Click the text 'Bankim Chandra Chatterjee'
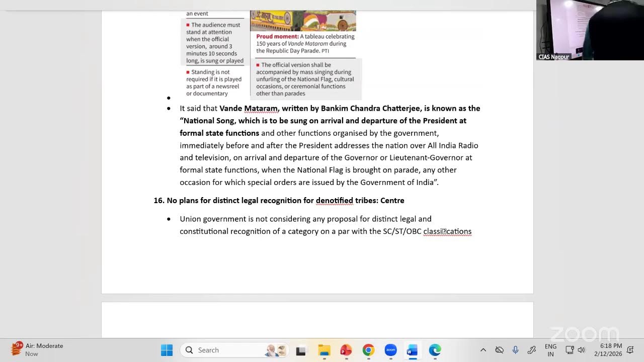644x362 pixels. coord(371,109)
